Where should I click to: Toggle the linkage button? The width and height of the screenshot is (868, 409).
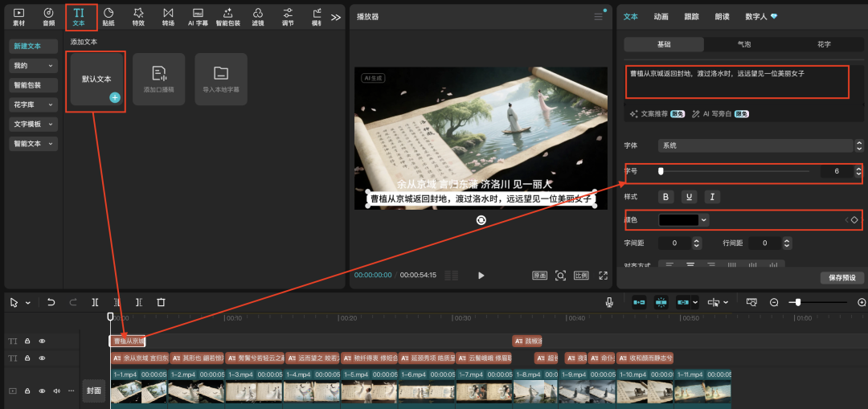coord(682,302)
